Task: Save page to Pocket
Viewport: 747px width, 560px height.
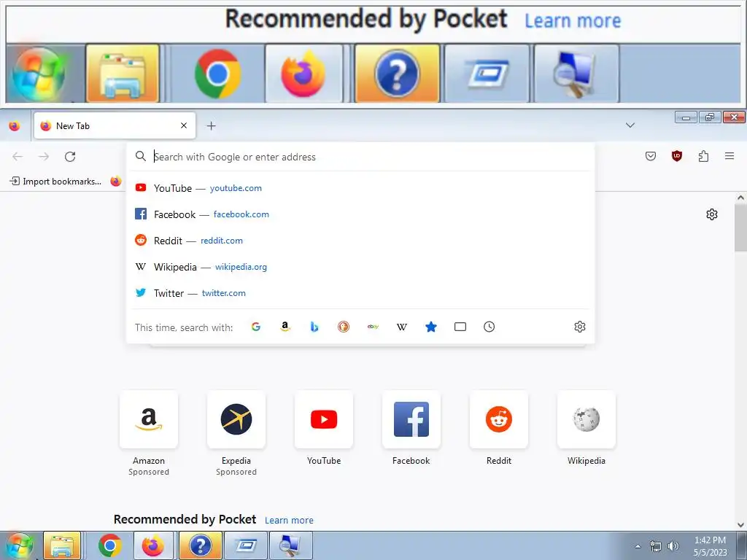Action: click(x=650, y=156)
